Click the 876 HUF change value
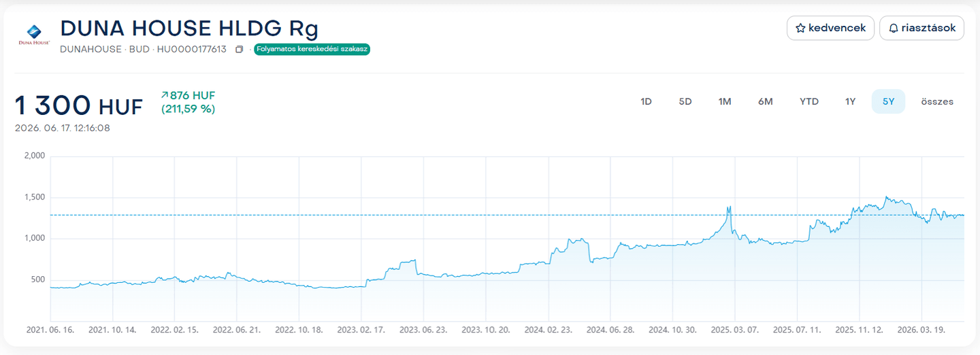Image resolution: width=980 pixels, height=355 pixels. (x=193, y=96)
